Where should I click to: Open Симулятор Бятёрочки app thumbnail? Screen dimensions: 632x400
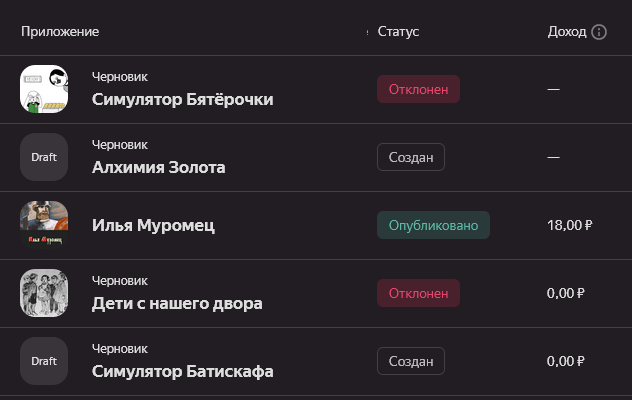[44, 89]
